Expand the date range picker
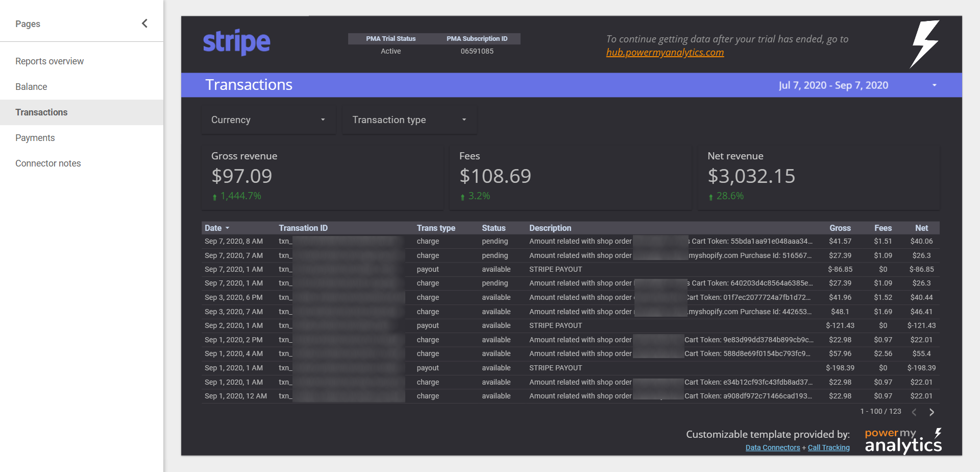Viewport: 980px width, 472px height. pos(934,85)
